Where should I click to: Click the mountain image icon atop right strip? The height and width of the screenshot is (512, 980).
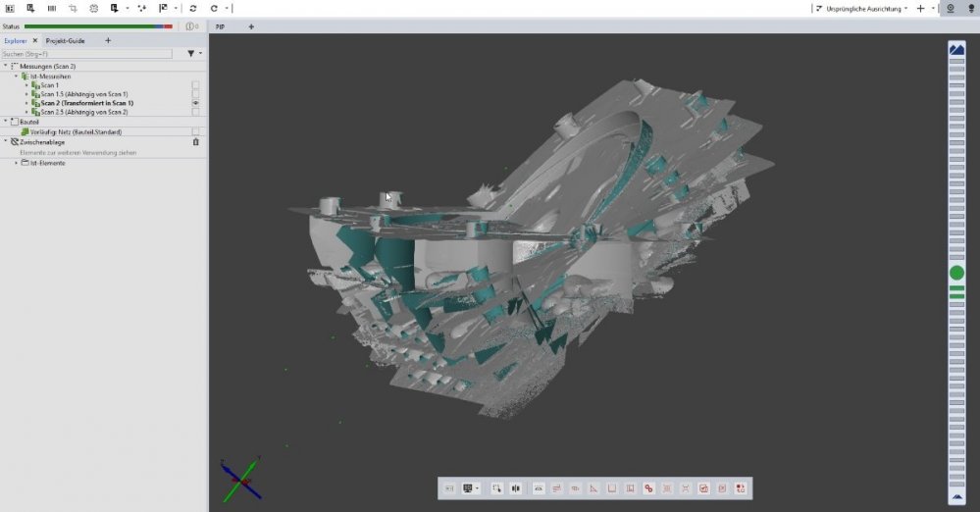pyautogui.click(x=956, y=49)
